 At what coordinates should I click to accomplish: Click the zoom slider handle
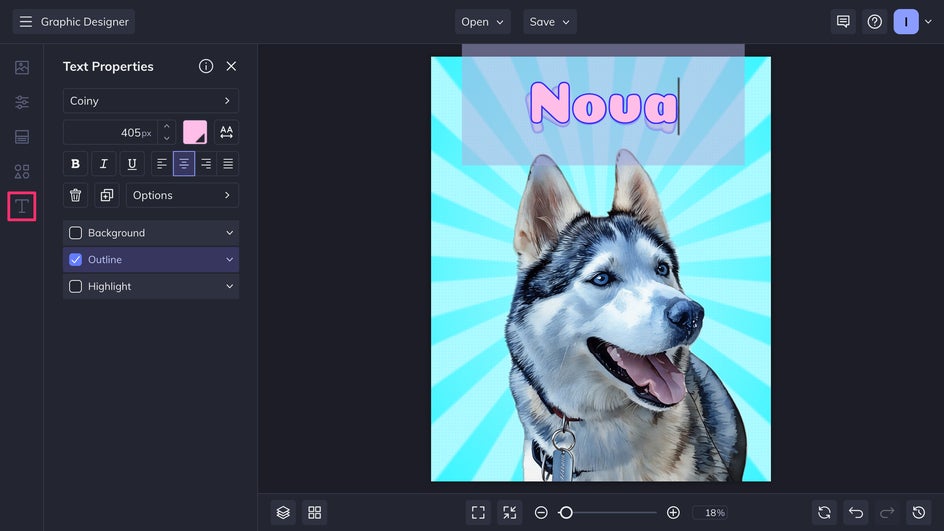[565, 512]
